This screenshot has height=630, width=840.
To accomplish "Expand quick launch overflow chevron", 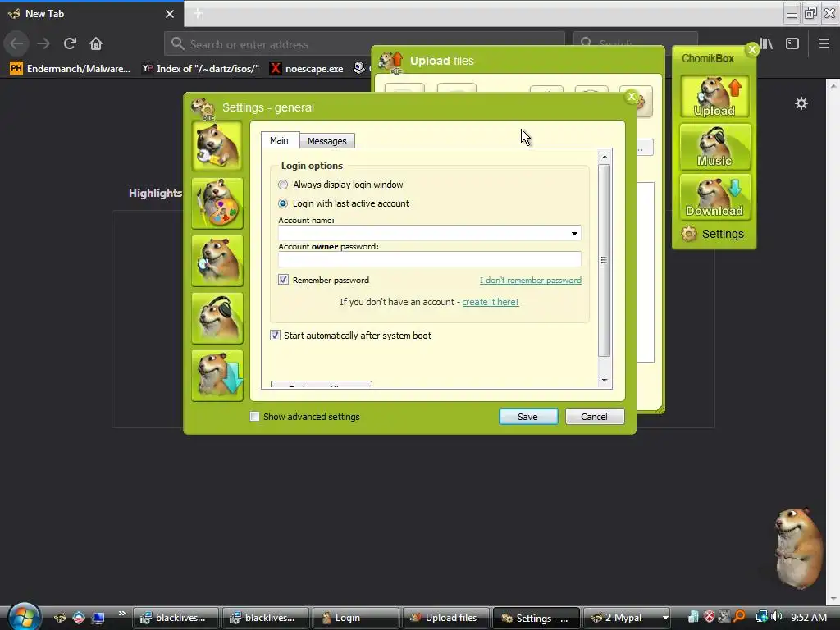I will [121, 613].
